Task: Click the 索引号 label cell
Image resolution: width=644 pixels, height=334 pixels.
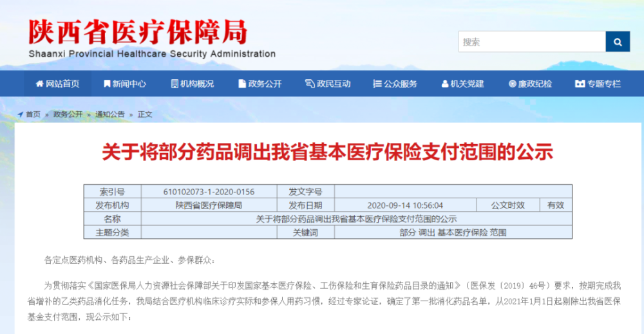Action: click(x=113, y=192)
